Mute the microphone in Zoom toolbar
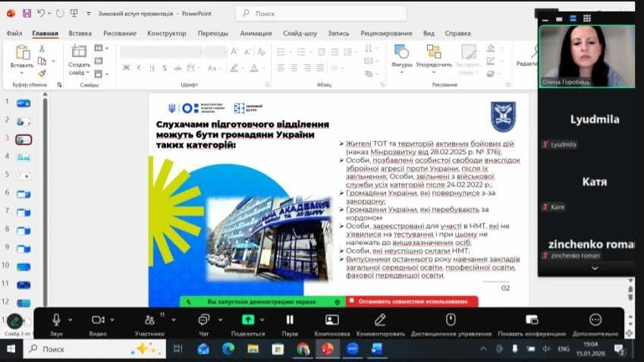This screenshot has width=644, height=362. (56, 320)
